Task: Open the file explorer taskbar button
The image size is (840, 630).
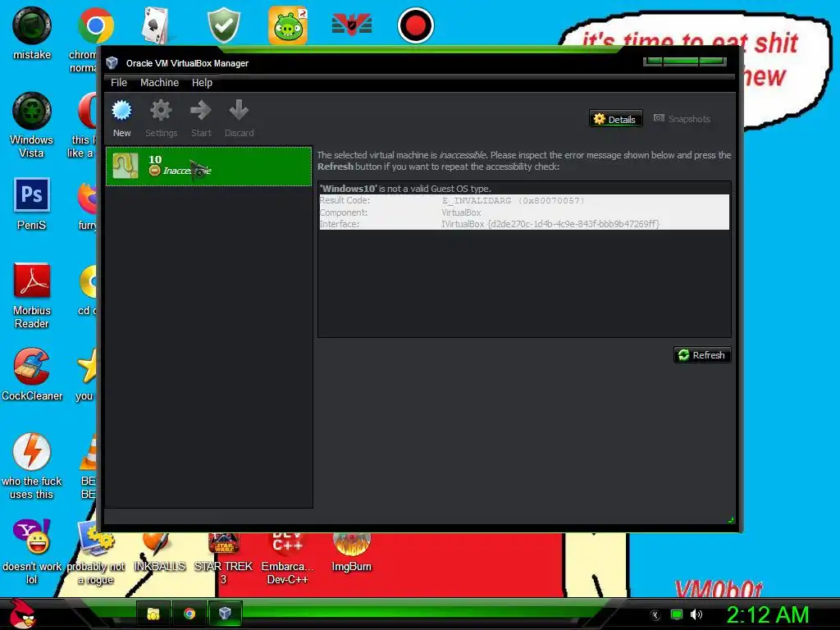Action: [x=153, y=614]
